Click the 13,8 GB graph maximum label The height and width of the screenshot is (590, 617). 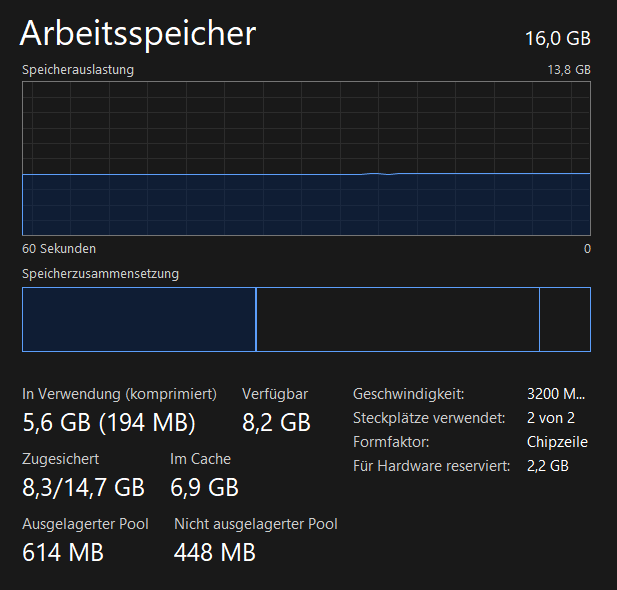[x=568, y=70]
